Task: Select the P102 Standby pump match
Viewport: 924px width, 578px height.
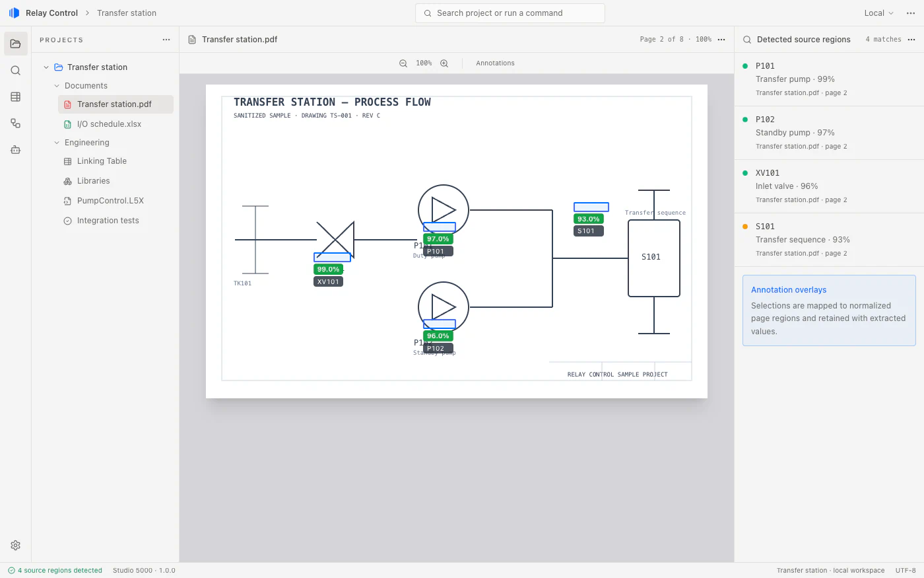Action: (x=829, y=133)
